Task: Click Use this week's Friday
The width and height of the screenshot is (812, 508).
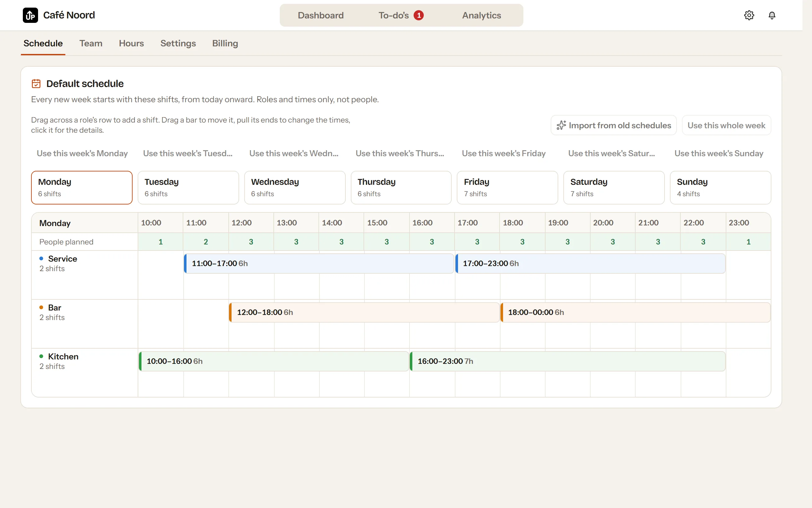Action: pyautogui.click(x=504, y=153)
